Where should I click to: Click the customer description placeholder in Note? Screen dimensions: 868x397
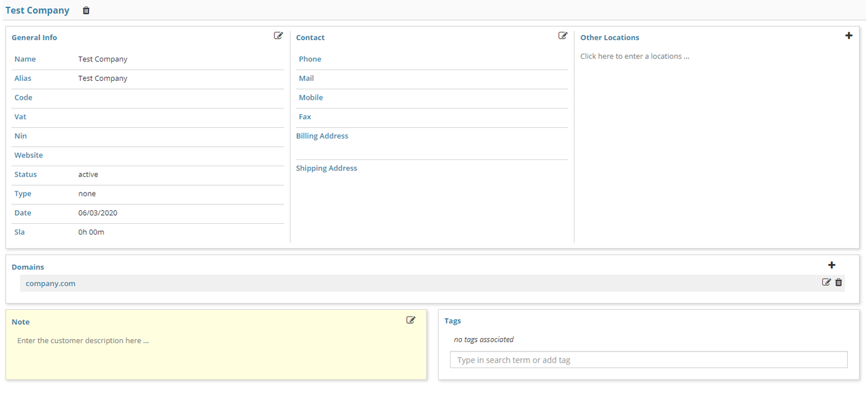[83, 341]
